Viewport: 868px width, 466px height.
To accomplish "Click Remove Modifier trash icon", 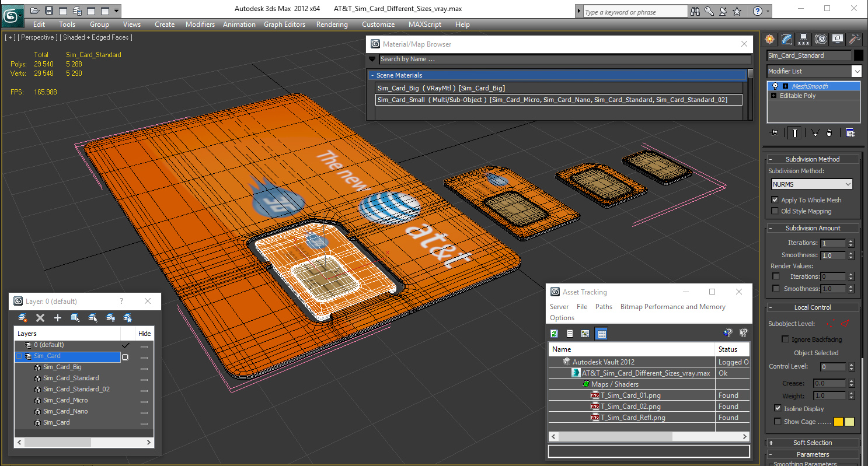I will point(829,133).
